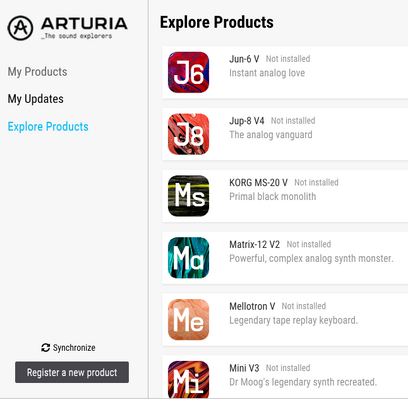The width and height of the screenshot is (408, 400).
Task: Click 'Powerful, complex analog synth monster.' text
Action: (311, 258)
